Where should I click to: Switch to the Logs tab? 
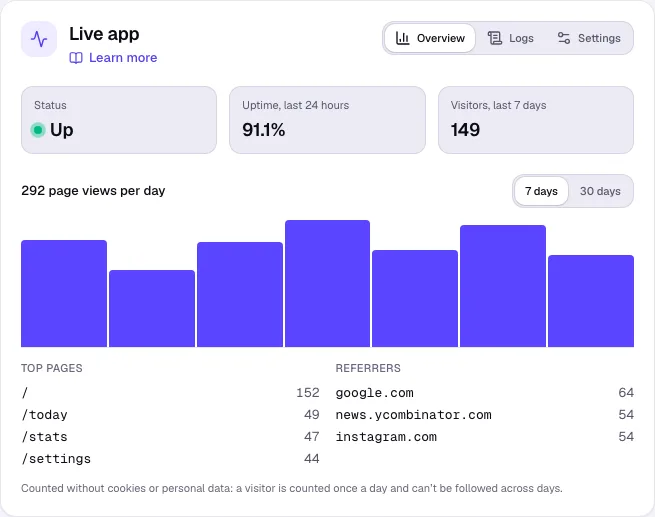[510, 38]
